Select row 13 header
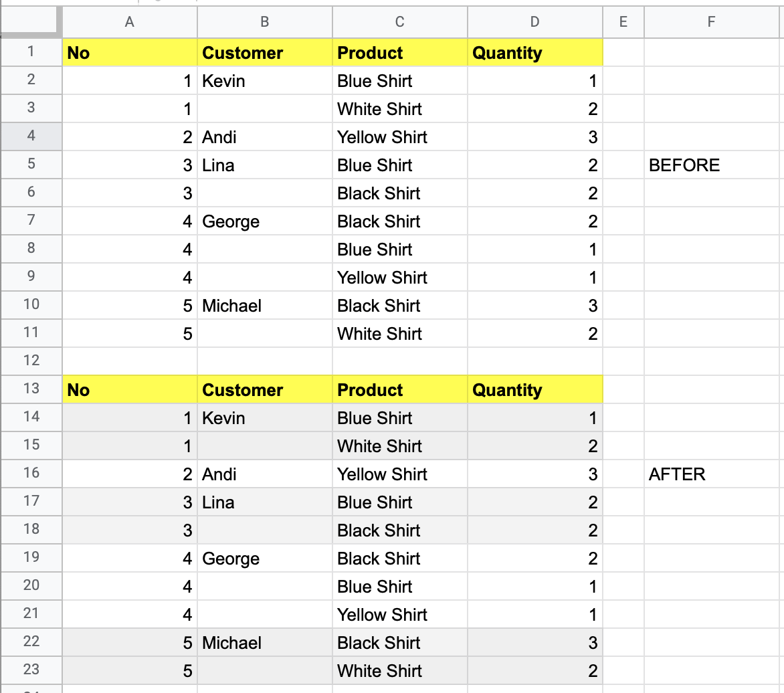 click(x=31, y=389)
